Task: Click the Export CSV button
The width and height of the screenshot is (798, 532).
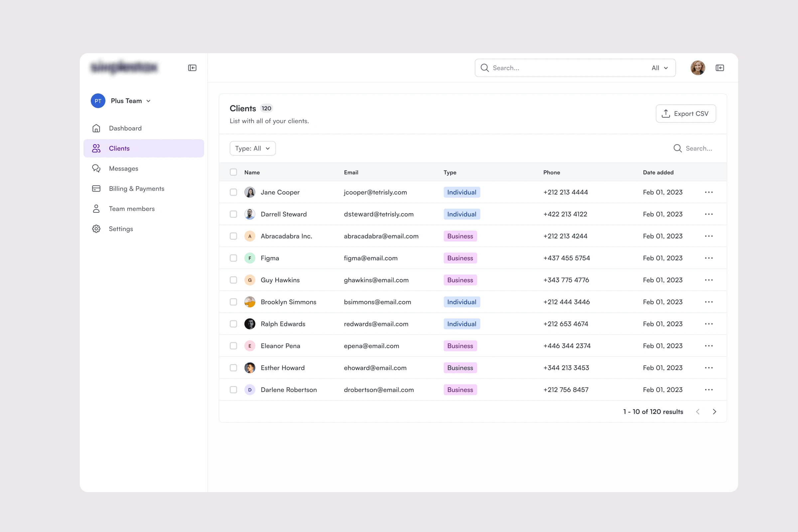Action: [685, 114]
